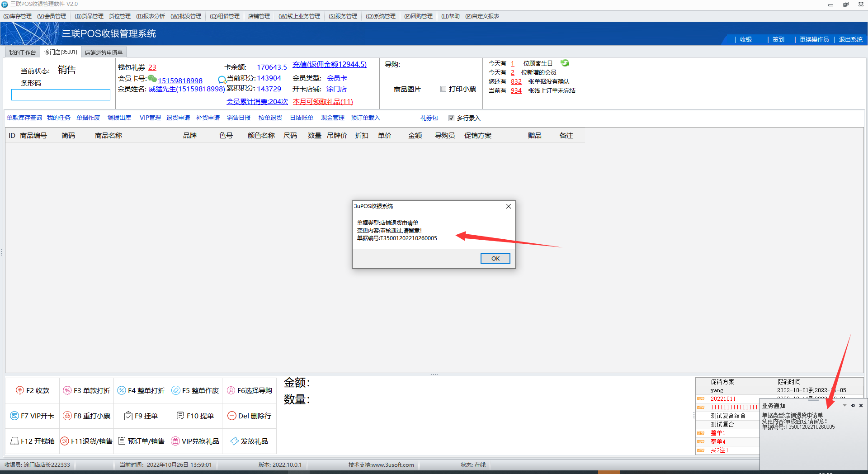Open the (V)会员管理 menu

[52, 16]
